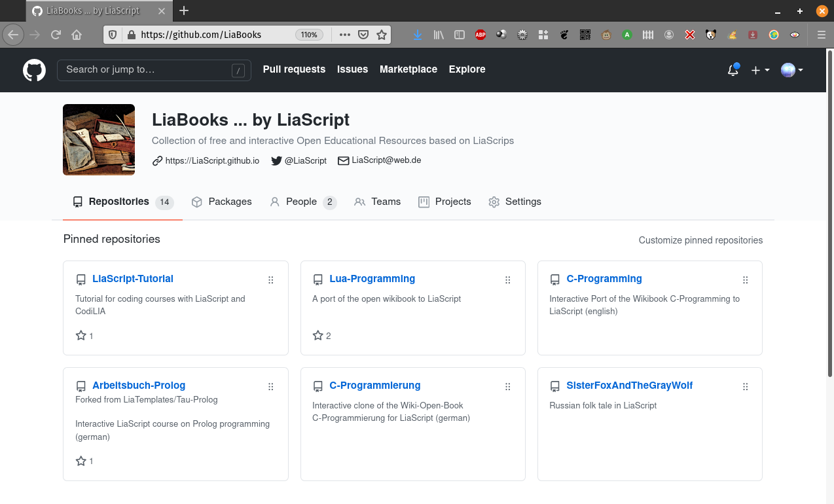The image size is (834, 504).
Task: Open the Lua-Programming repository
Action: [372, 279]
